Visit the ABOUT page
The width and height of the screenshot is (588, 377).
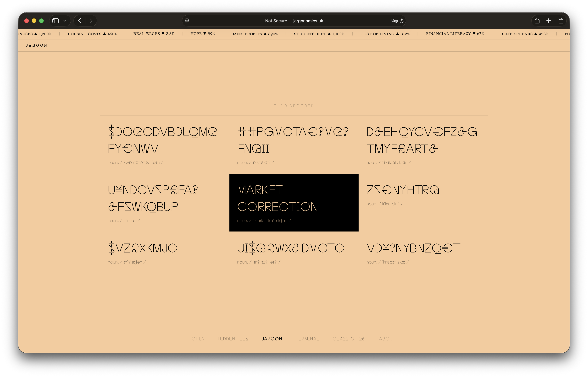[387, 339]
